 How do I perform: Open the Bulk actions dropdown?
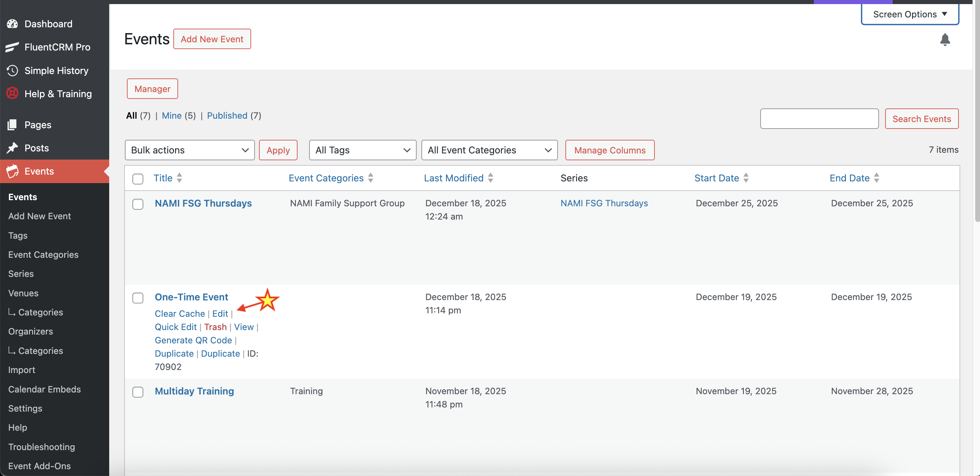[189, 150]
